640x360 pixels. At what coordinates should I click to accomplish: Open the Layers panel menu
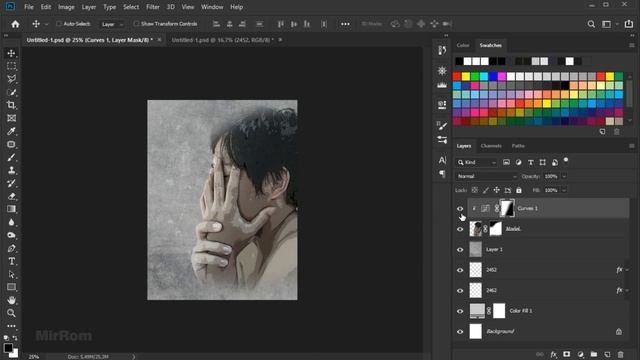click(631, 146)
